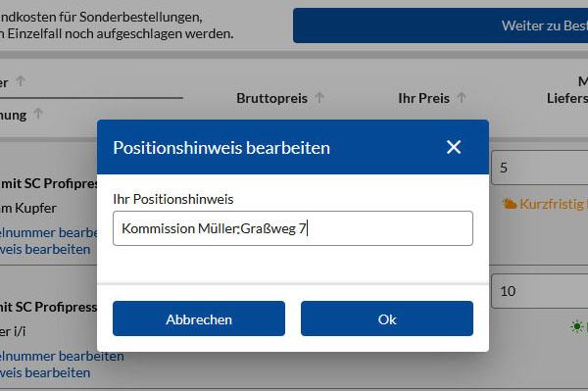Screen dimensions: 588x391
Task: Open the Weiter zu Bestellung button
Action: pyautogui.click(x=441, y=25)
